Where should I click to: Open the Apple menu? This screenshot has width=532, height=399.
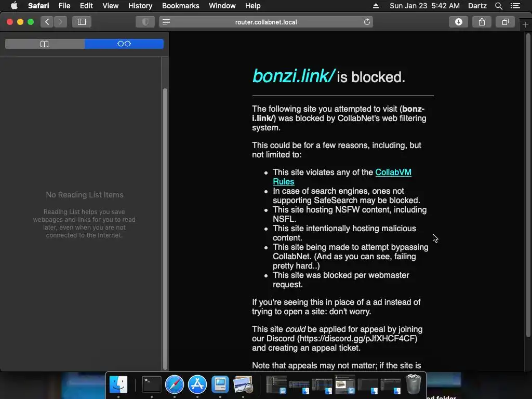pyautogui.click(x=14, y=6)
